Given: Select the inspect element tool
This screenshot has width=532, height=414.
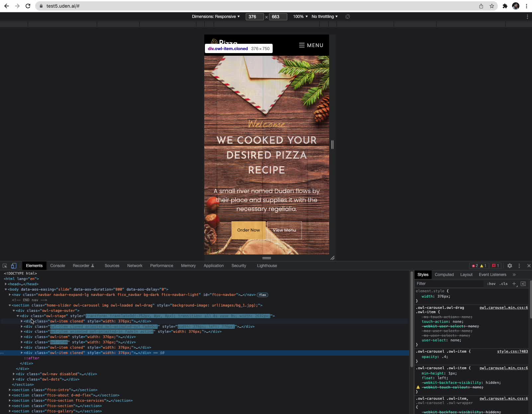Looking at the screenshot, I should (x=4, y=266).
